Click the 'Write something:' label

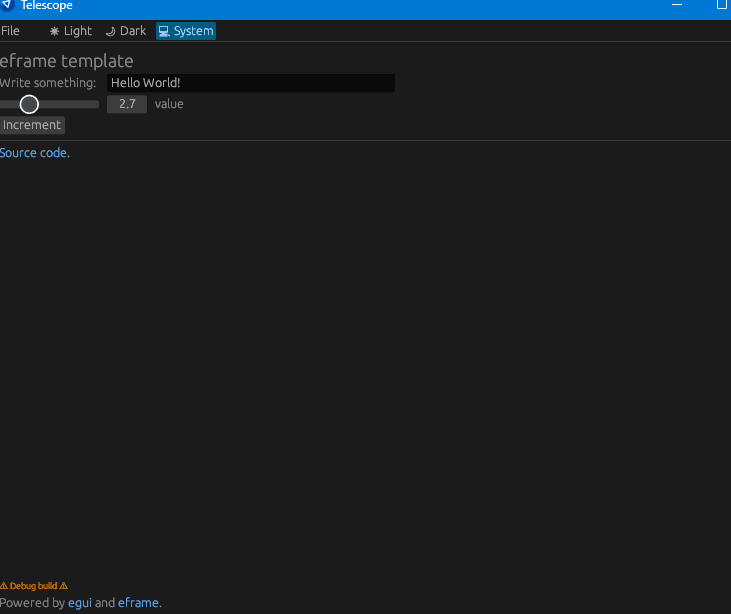click(48, 83)
